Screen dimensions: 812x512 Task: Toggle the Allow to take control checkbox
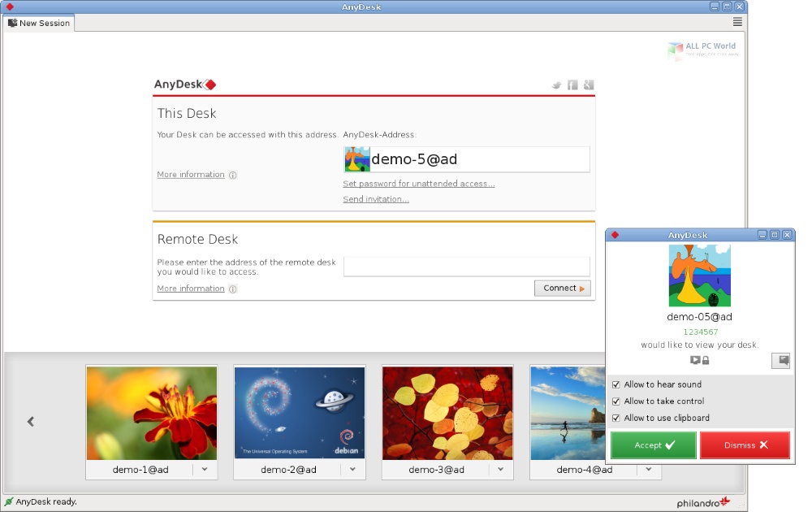click(616, 401)
